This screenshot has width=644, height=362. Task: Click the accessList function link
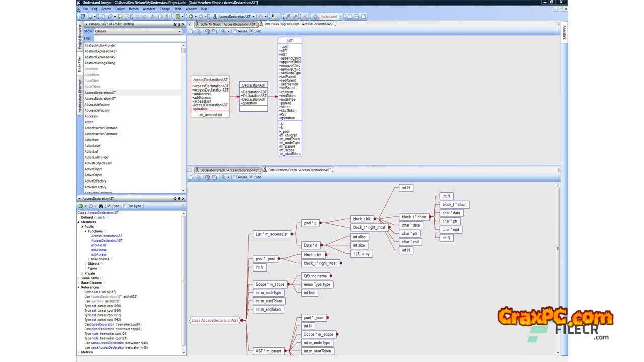click(98, 245)
